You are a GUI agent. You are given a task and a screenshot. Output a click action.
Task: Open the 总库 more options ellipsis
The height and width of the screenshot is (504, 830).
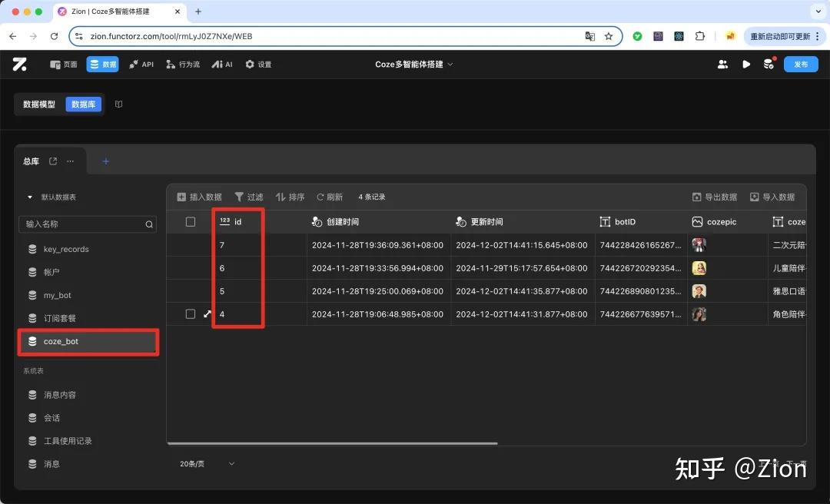click(71, 161)
